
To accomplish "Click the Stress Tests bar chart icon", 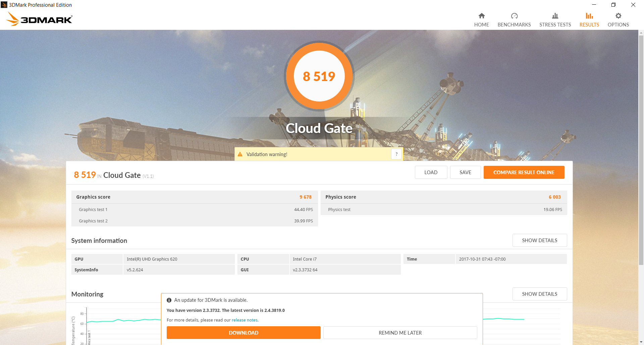I will point(555,16).
